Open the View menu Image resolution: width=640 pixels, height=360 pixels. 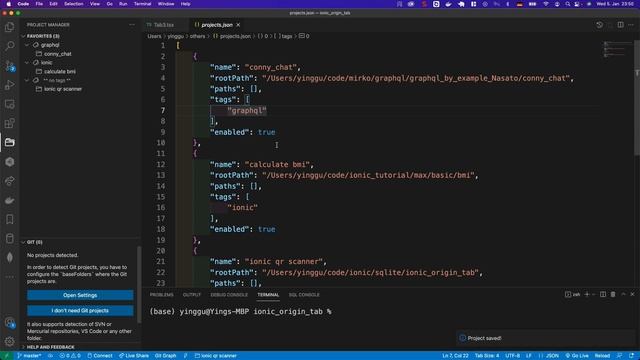point(95,4)
